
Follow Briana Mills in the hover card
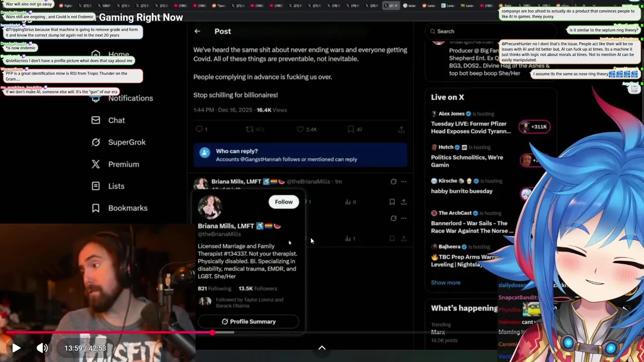point(284,202)
